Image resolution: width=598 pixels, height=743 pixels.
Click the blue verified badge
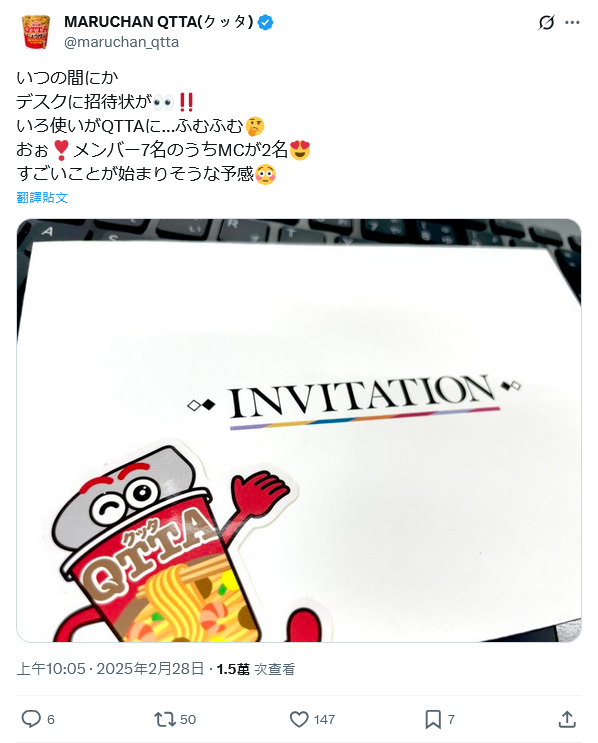(x=265, y=22)
